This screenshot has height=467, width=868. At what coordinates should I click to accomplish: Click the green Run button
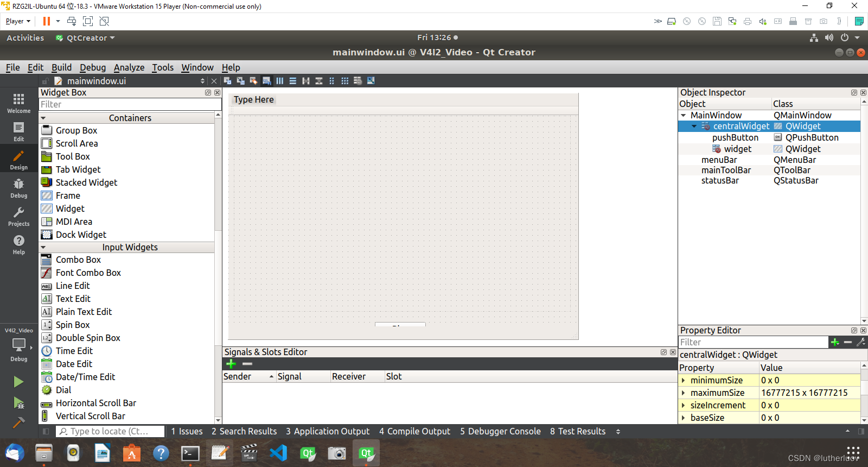[19, 382]
